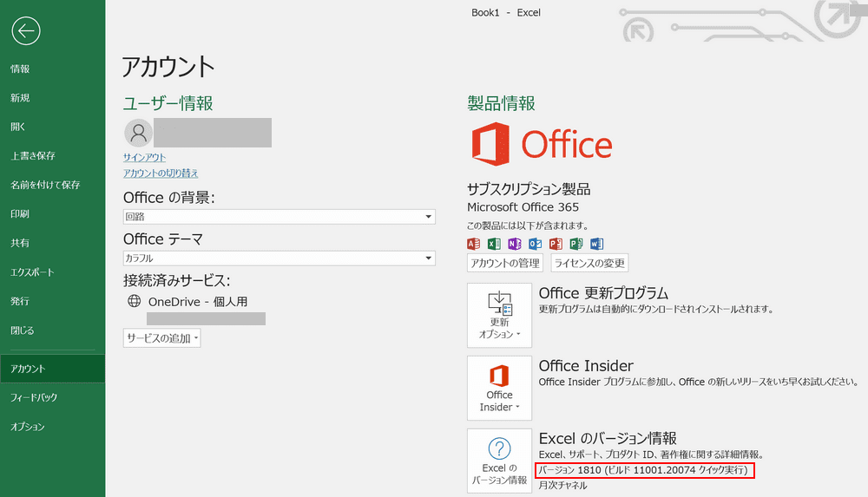
Task: Click the バージョン 1810 version text
Action: pyautogui.click(x=644, y=470)
